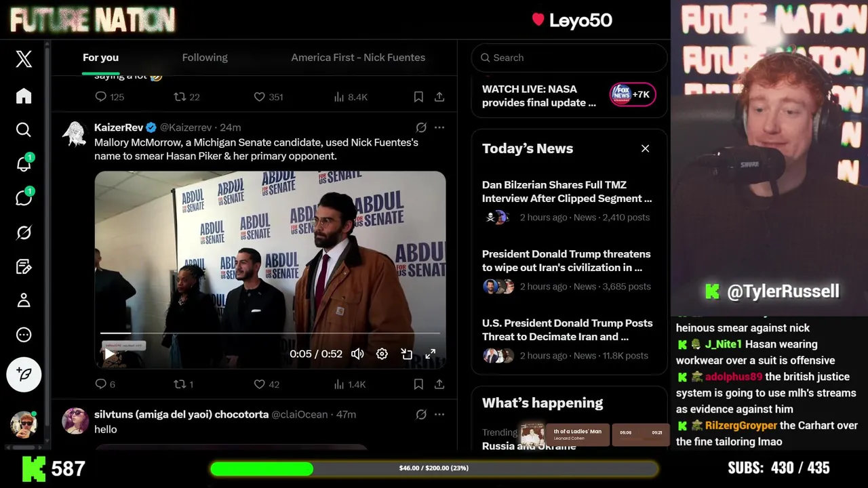Go to the Home feed icon
The height and width of the screenshot is (488, 868).
click(24, 96)
